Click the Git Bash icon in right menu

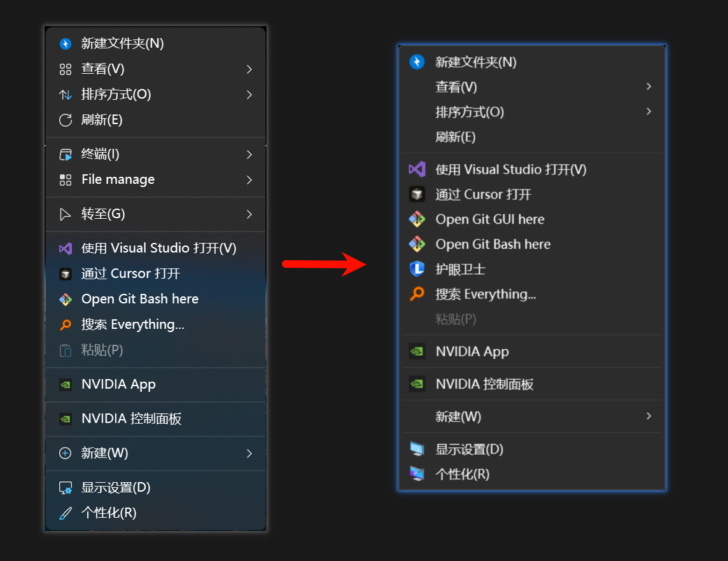tap(417, 244)
